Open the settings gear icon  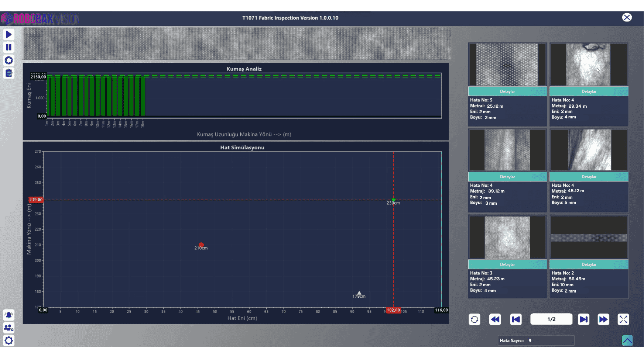[x=9, y=340]
